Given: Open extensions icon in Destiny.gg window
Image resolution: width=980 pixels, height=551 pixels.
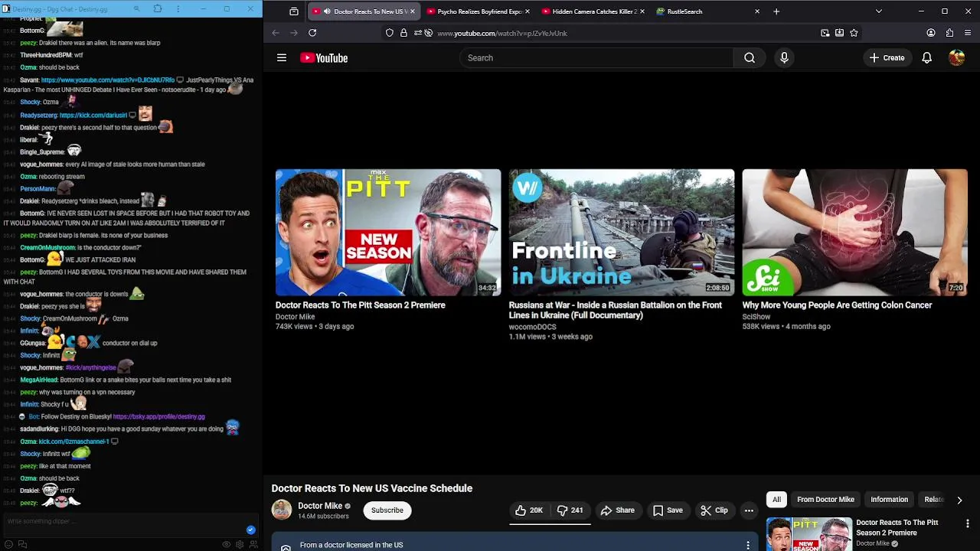Looking at the screenshot, I should click(x=158, y=9).
